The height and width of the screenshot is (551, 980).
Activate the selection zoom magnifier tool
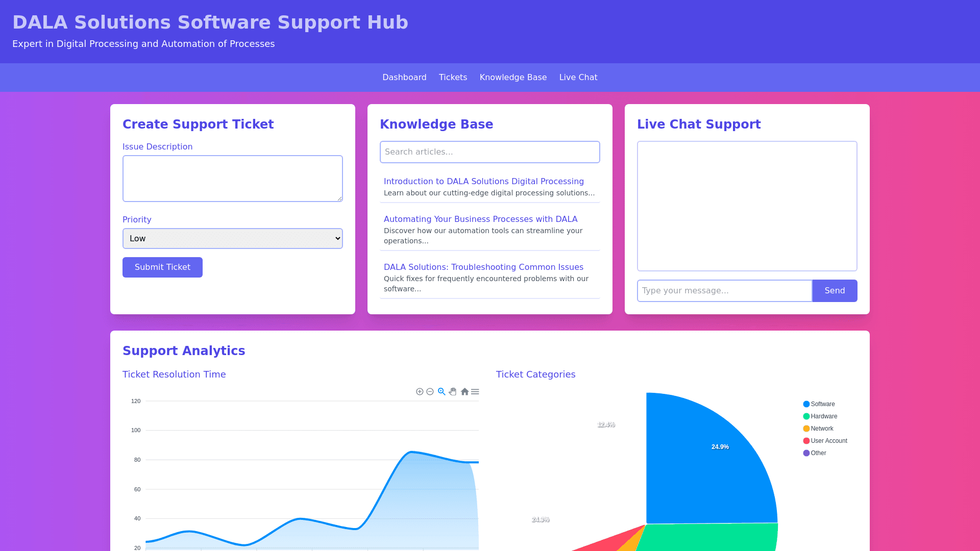pos(442,392)
